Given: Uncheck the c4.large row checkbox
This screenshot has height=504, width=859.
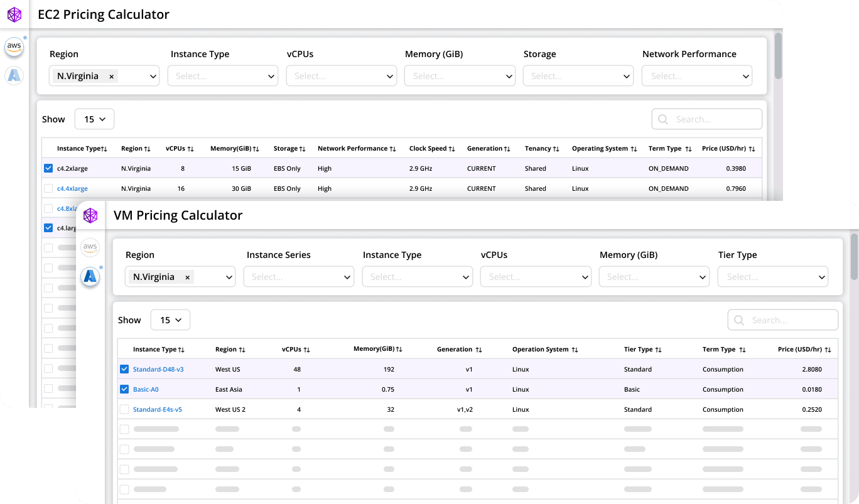Looking at the screenshot, I should [48, 228].
